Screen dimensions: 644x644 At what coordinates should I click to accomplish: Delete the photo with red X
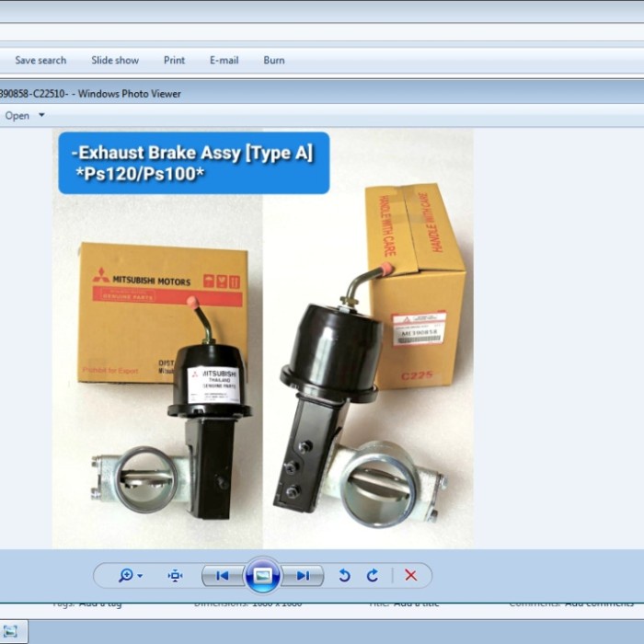point(410,576)
